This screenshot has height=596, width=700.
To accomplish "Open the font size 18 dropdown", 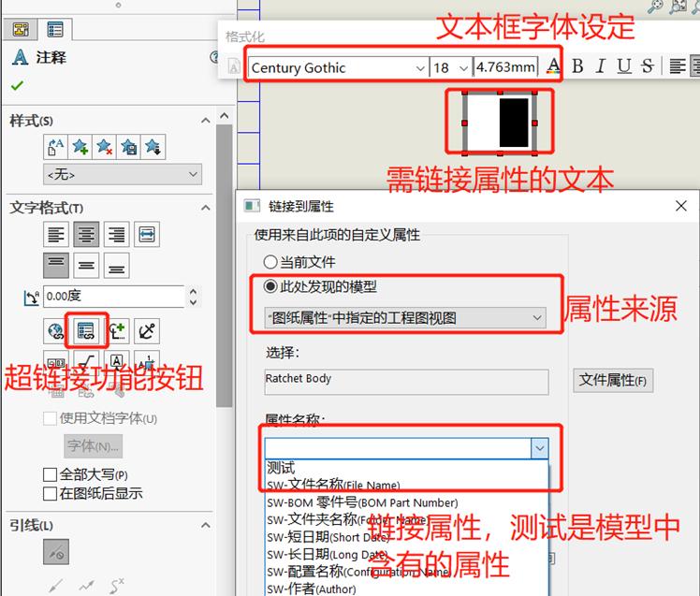I will click(x=464, y=68).
